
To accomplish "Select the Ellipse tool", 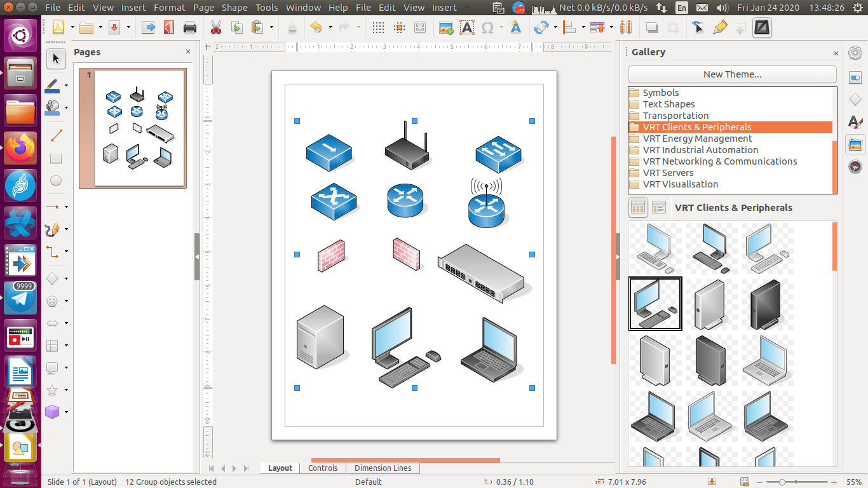I will click(x=56, y=181).
